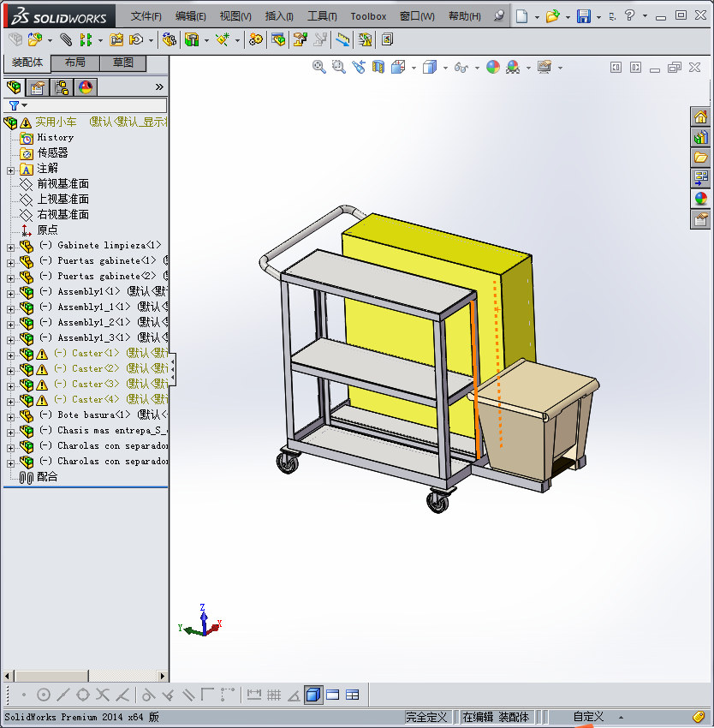Open the View Palette task pane icon

click(x=700, y=178)
